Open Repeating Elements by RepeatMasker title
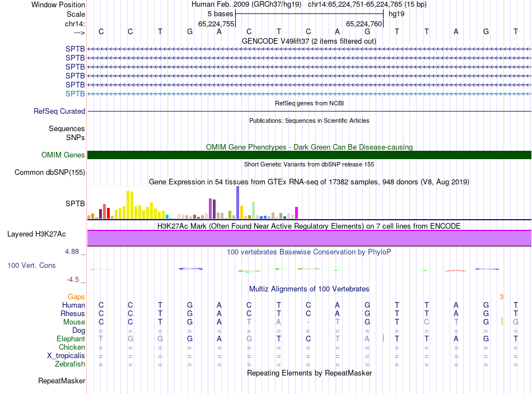Screen dimensions: 532x394 pyautogui.click(x=309, y=373)
